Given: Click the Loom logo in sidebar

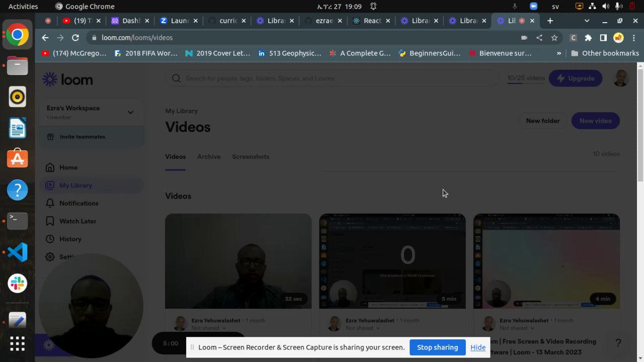Looking at the screenshot, I should (67, 79).
